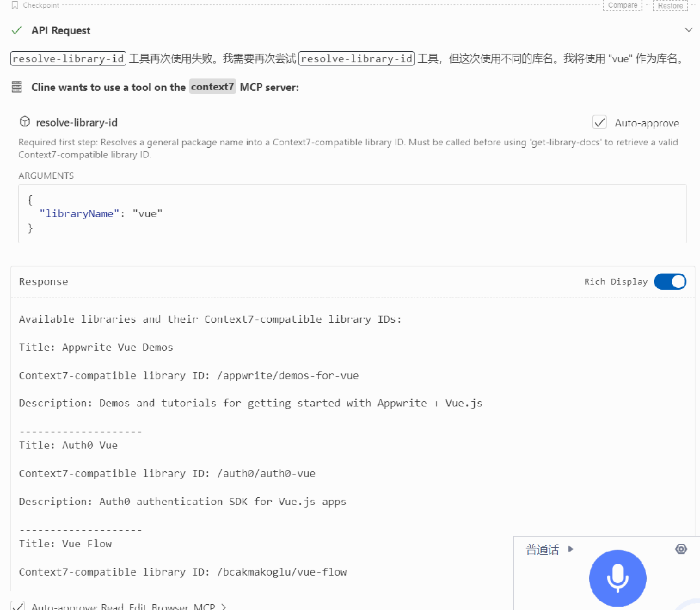Image resolution: width=700 pixels, height=610 pixels.
Task: Click the Compare button
Action: coord(622,5)
